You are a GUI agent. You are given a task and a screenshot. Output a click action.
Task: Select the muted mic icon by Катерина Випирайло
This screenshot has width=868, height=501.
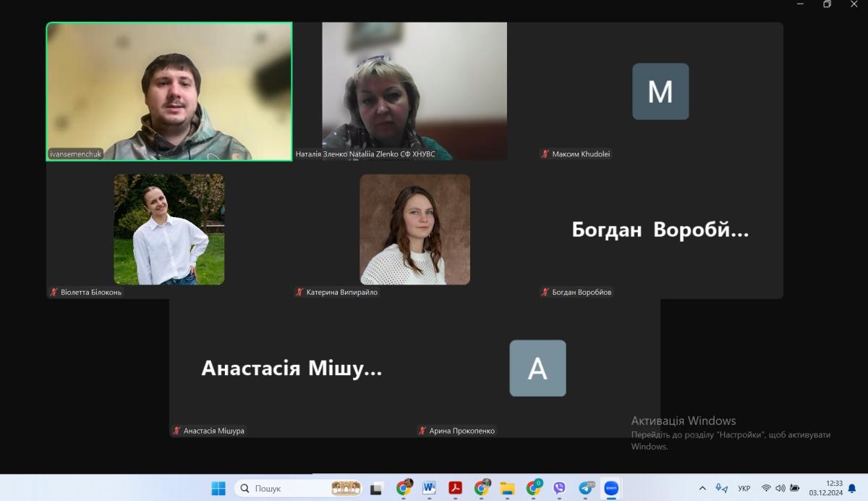(299, 292)
